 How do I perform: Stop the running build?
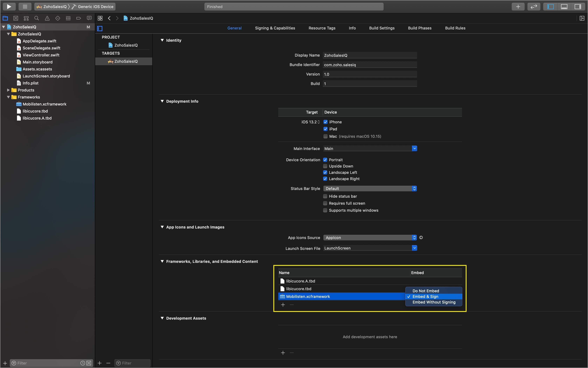[25, 7]
